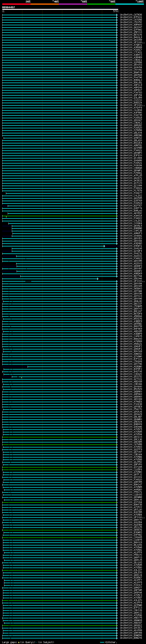Select the UniRef100_Q6UQ12 entry
The image size is (146, 644).
(131, 625)
